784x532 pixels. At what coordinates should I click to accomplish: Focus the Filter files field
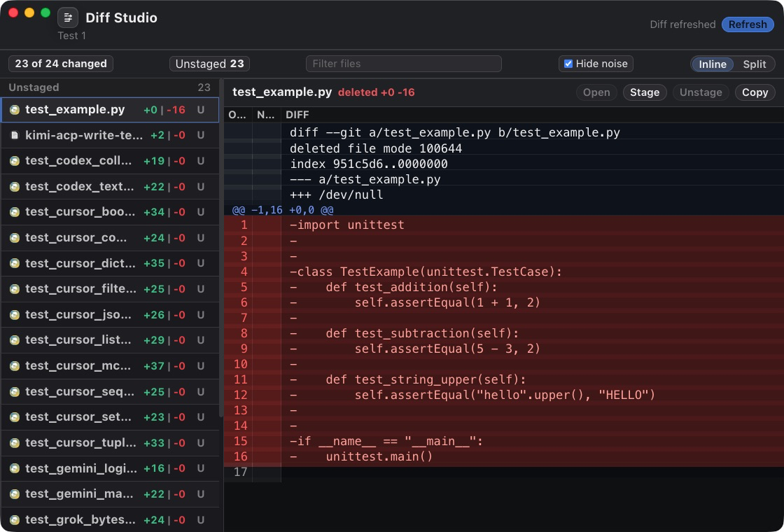click(x=403, y=64)
